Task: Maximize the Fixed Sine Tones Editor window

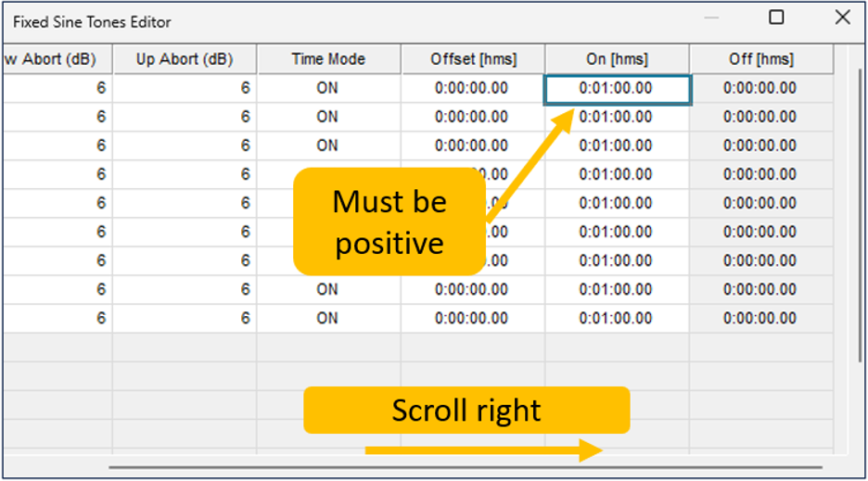Action: click(x=777, y=18)
